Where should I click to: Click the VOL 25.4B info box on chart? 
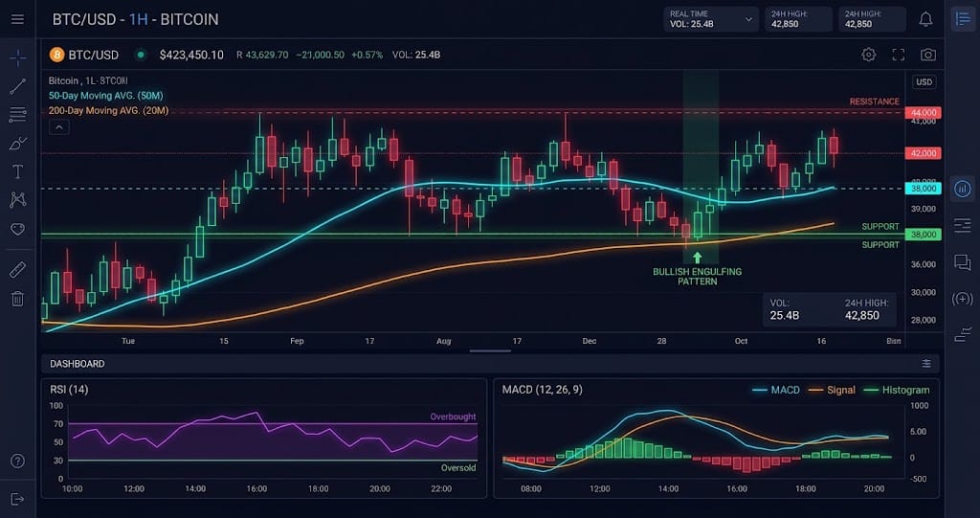click(x=830, y=309)
